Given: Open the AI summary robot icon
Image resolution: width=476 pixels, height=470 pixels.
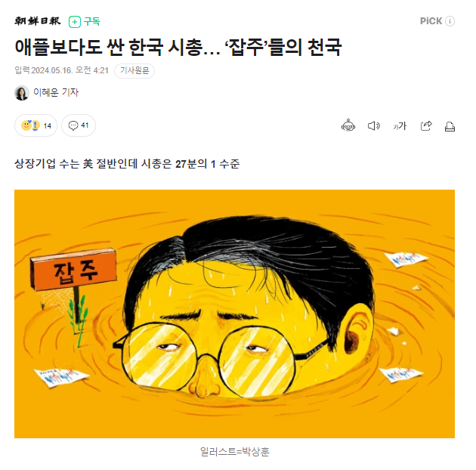Looking at the screenshot, I should tap(348, 125).
